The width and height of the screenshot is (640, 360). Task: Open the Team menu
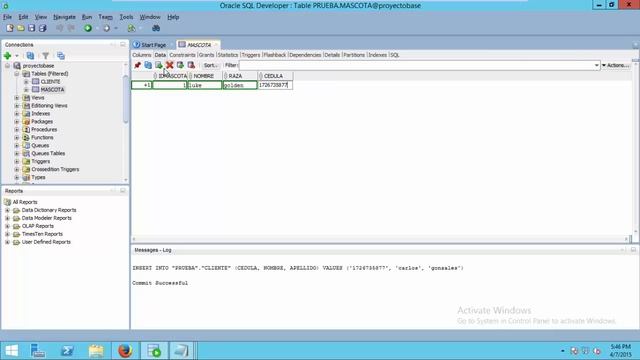[105, 17]
